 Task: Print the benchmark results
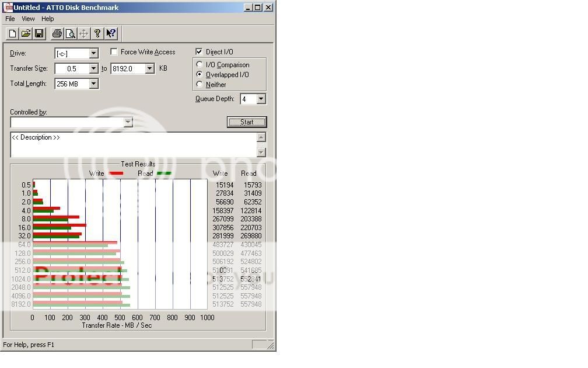click(x=57, y=34)
